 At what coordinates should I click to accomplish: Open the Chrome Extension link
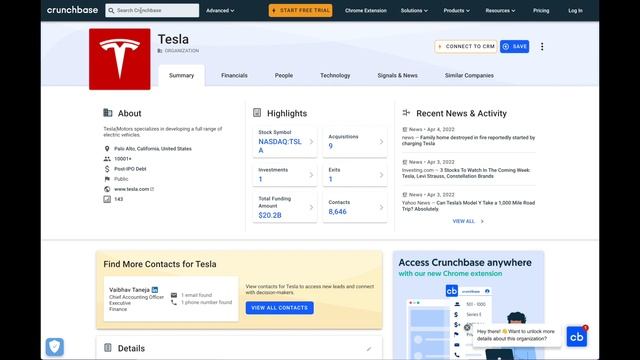(x=366, y=11)
